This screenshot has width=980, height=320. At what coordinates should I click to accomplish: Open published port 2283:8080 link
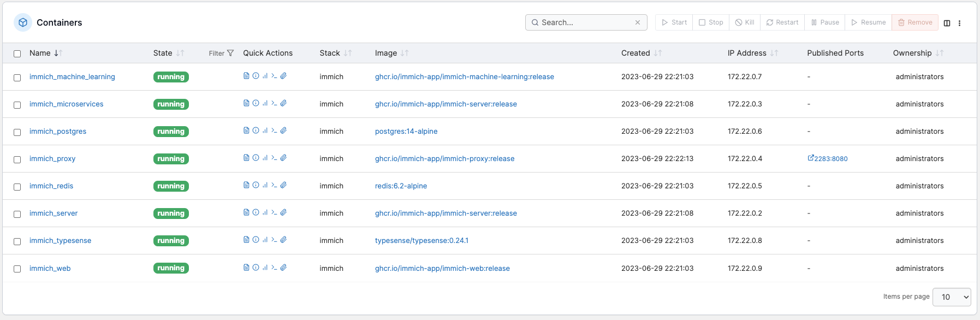coord(828,158)
